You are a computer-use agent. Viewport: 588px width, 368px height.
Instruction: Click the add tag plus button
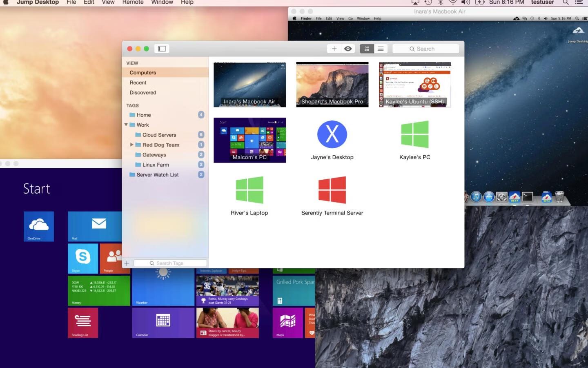127,263
